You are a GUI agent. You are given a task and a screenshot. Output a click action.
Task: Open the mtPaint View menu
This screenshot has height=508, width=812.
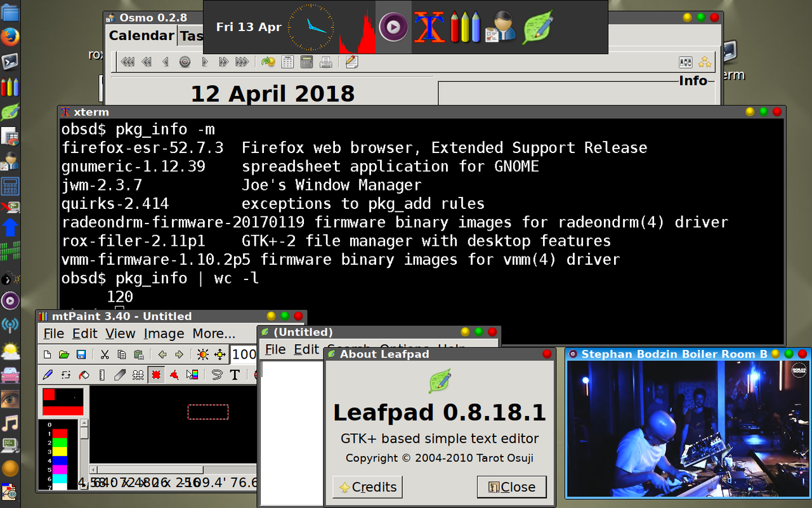120,333
